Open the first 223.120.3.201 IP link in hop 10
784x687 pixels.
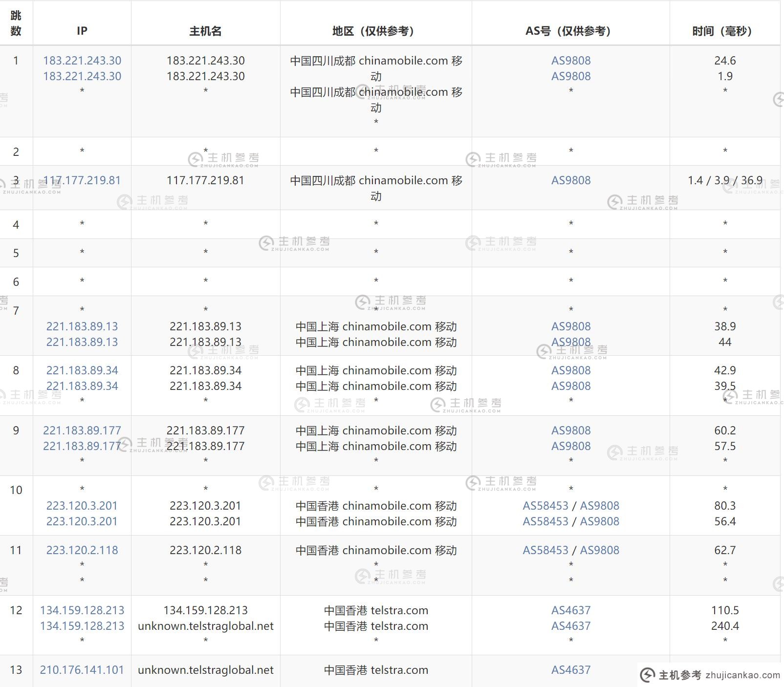coord(82,506)
